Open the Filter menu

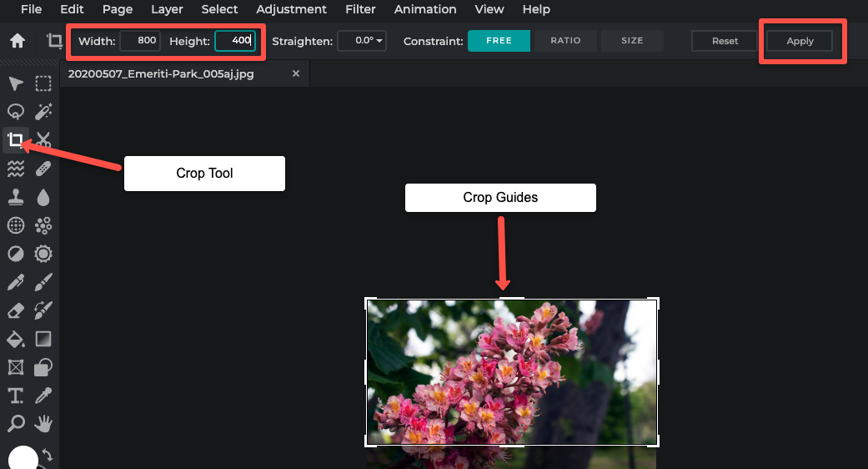tap(360, 9)
